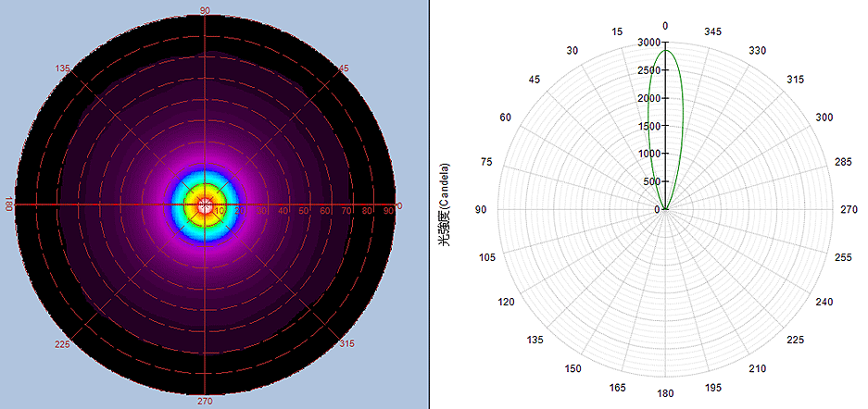Click the red 270 label below the raster plot
Image resolution: width=868 pixels, height=409 pixels.
coord(204,402)
